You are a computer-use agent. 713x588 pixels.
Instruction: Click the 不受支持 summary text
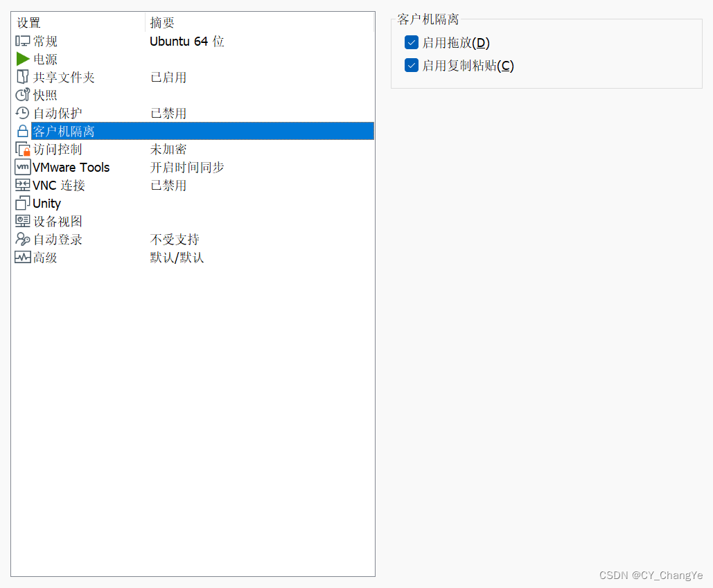pyautogui.click(x=175, y=239)
